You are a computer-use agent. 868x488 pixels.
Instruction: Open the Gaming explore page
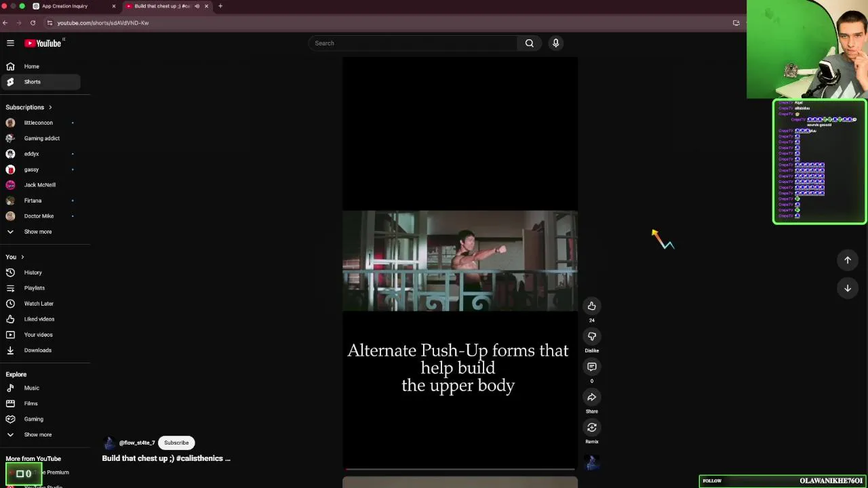(41, 420)
